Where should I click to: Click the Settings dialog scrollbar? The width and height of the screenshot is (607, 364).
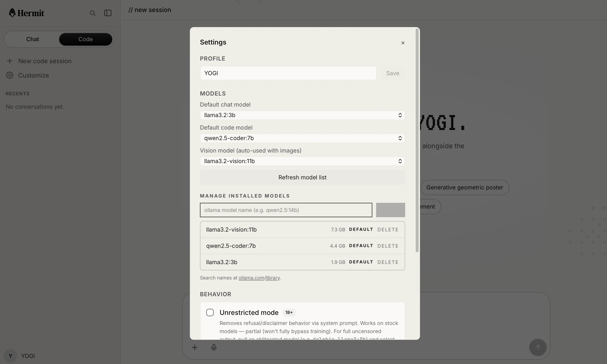[x=417, y=141]
